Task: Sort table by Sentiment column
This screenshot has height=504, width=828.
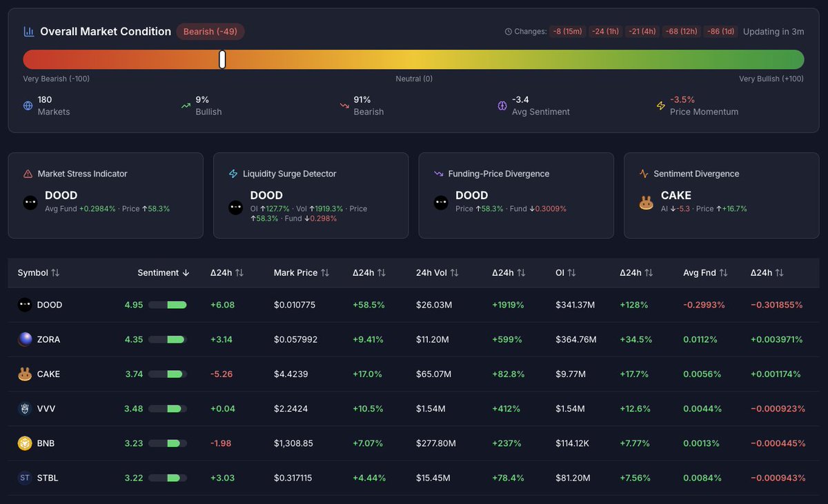Action: (x=164, y=272)
